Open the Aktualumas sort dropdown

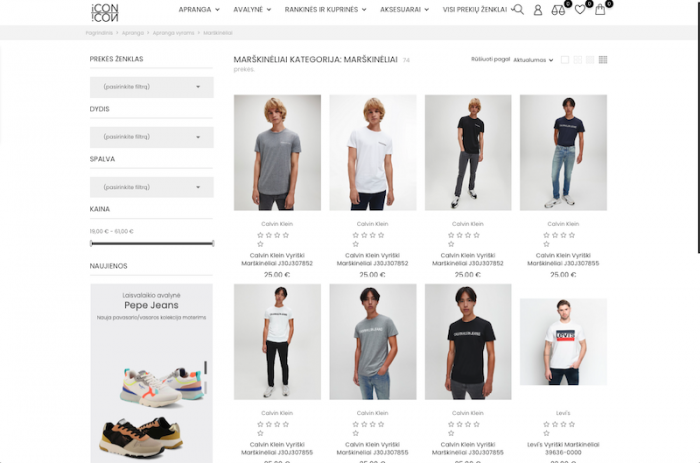(x=533, y=60)
